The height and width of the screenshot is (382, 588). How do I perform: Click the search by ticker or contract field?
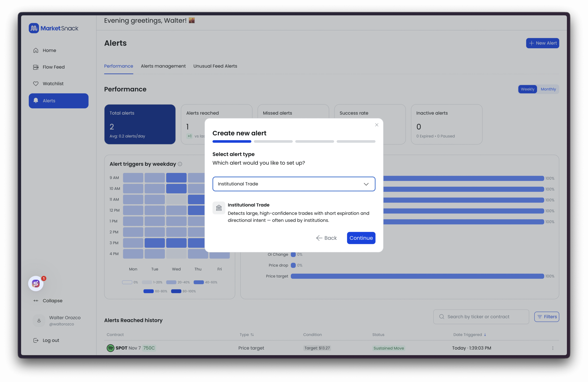[481, 317]
